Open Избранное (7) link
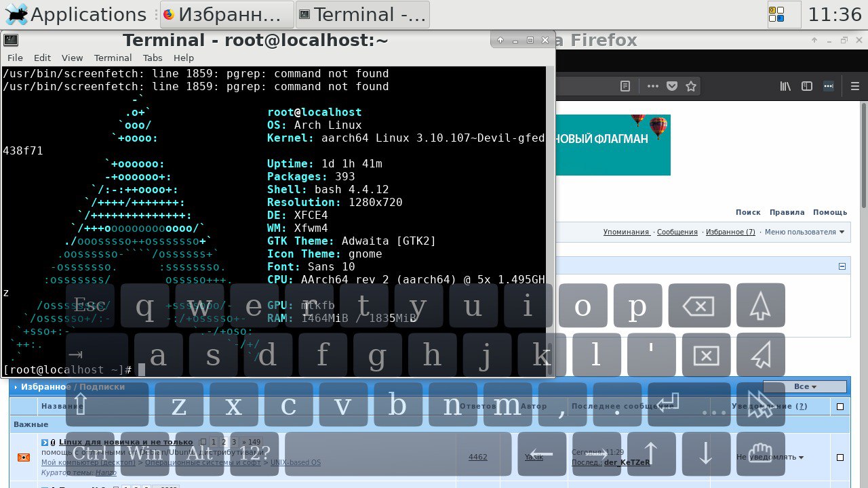 tap(730, 232)
